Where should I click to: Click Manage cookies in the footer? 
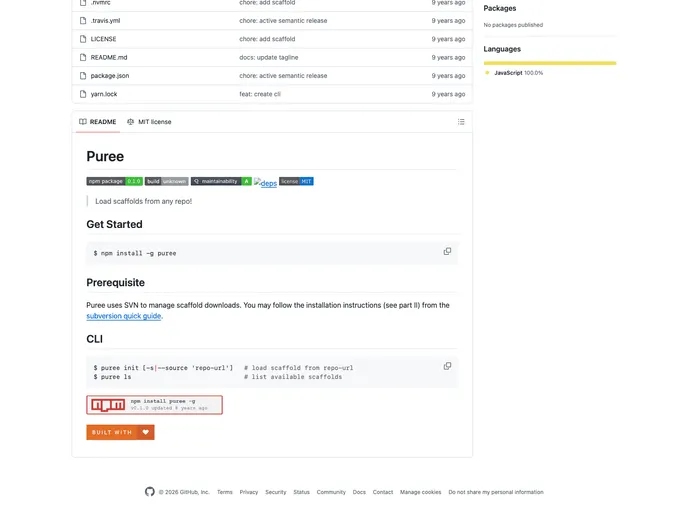pos(420,492)
